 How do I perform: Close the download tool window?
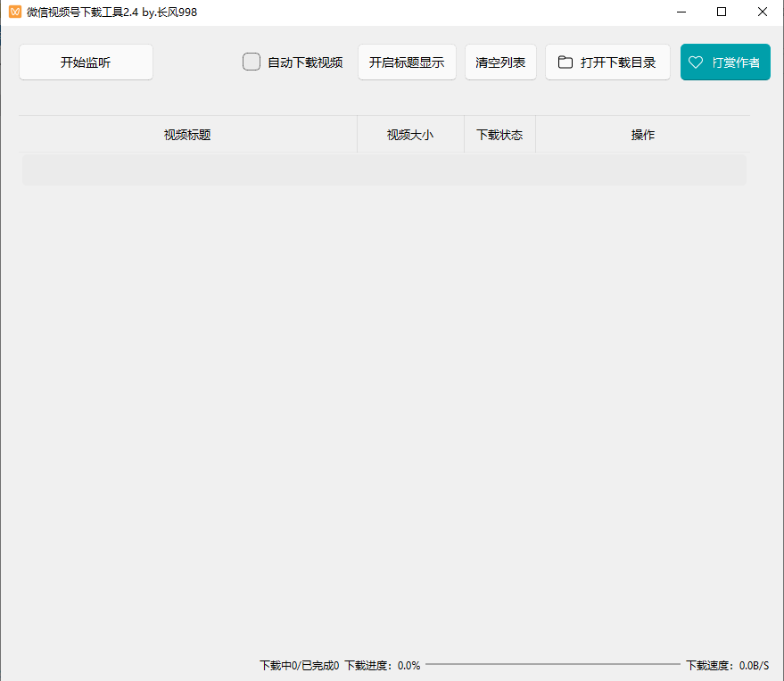pos(763,12)
